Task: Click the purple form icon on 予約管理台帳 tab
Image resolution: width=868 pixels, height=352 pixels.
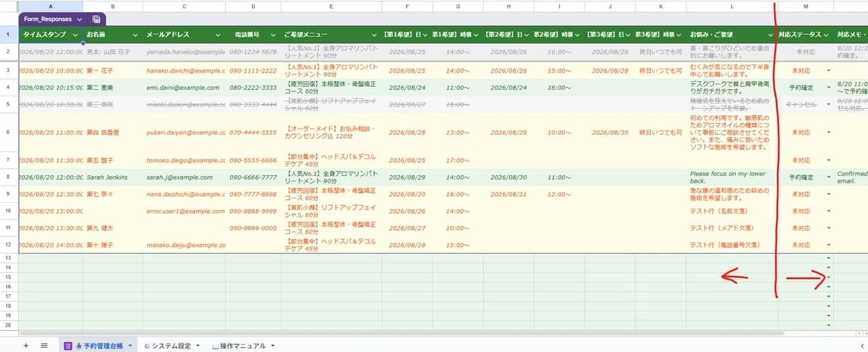Action: click(69, 346)
